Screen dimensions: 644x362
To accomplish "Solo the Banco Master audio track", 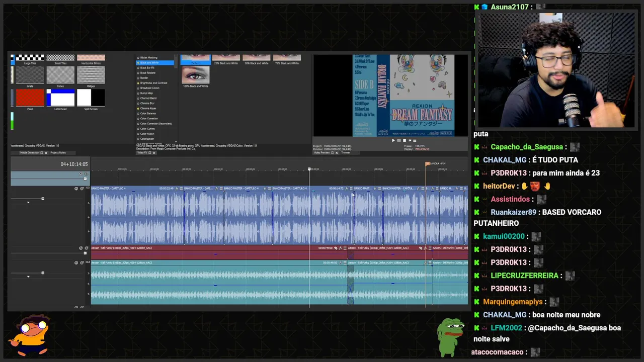I will point(82,189).
